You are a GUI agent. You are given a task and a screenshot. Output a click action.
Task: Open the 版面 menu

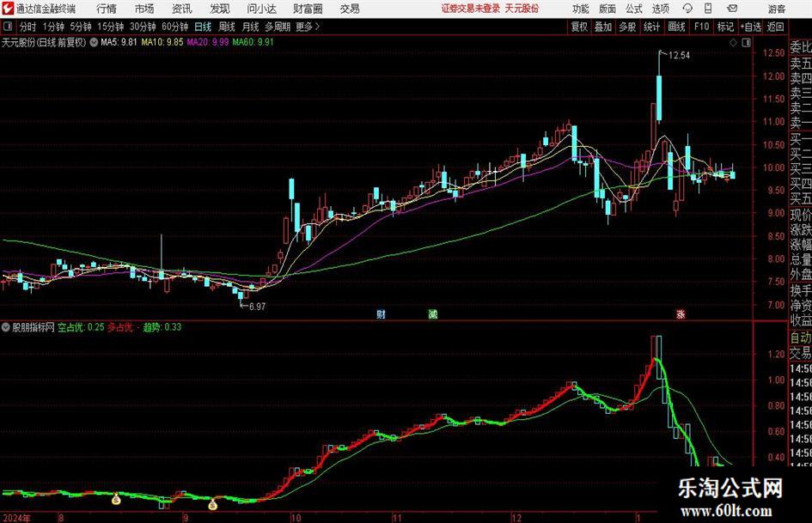(607, 9)
